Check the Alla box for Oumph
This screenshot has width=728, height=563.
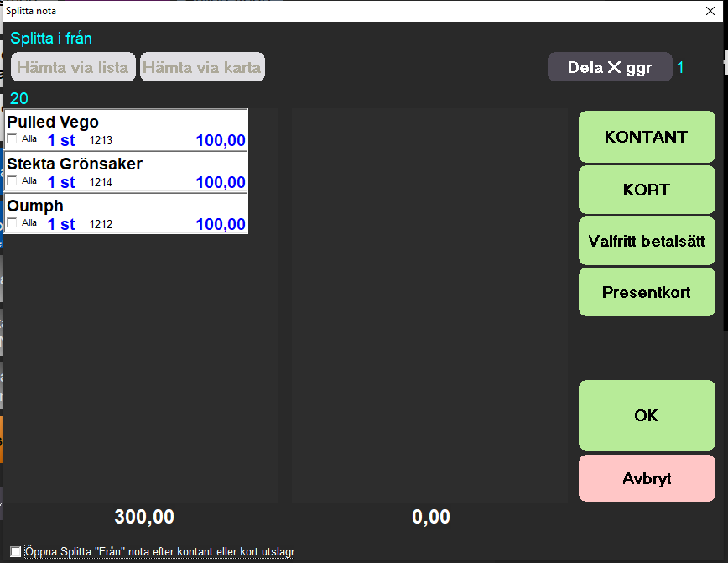point(12,223)
